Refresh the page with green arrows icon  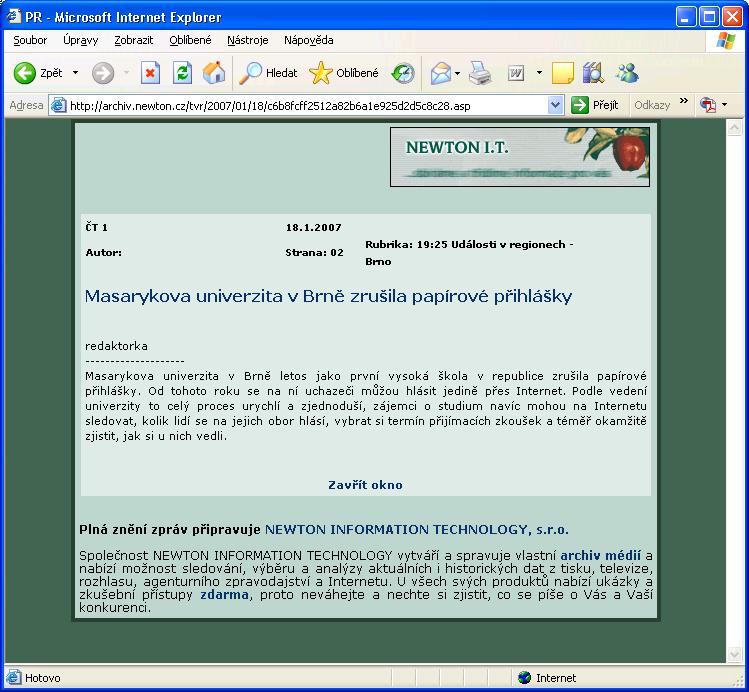click(182, 73)
